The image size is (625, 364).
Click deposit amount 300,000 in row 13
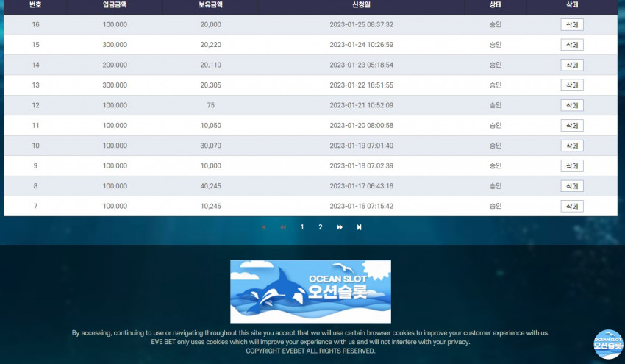[x=115, y=85]
